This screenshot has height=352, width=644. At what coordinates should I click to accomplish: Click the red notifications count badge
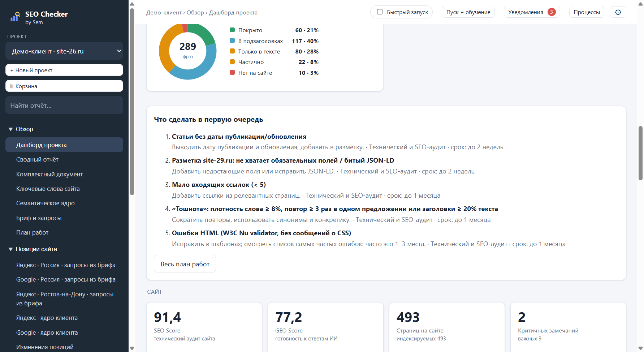(552, 12)
